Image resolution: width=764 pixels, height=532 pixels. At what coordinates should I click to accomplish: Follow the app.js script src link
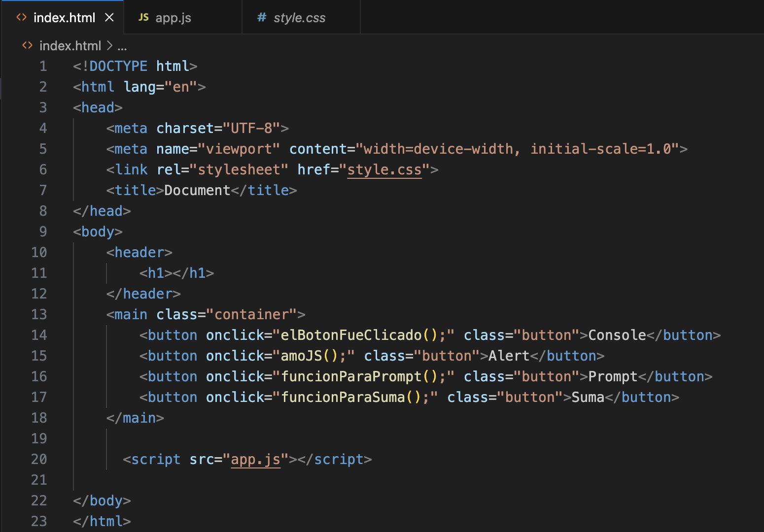pos(255,460)
